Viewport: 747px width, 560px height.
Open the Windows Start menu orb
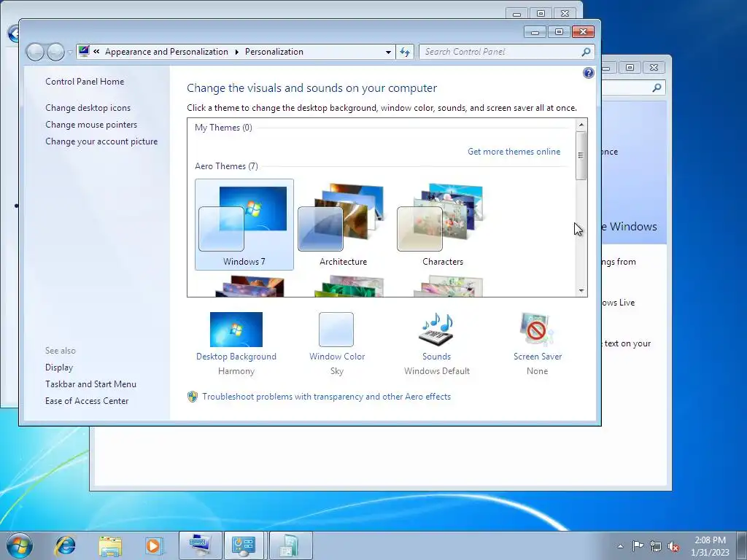click(20, 545)
